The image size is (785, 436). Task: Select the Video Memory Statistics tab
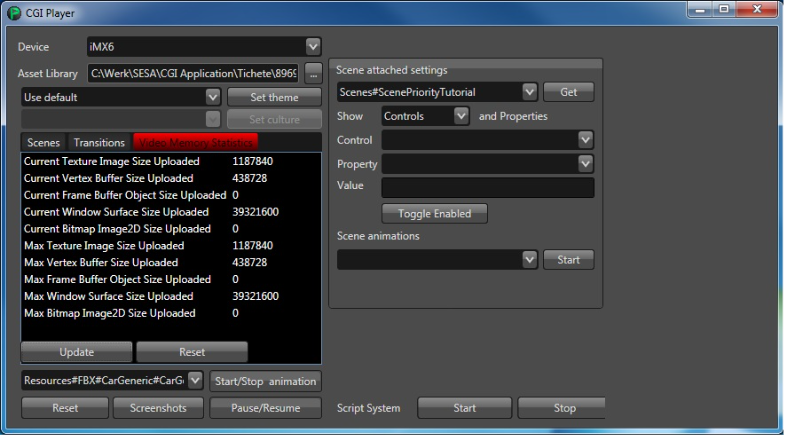(x=196, y=143)
